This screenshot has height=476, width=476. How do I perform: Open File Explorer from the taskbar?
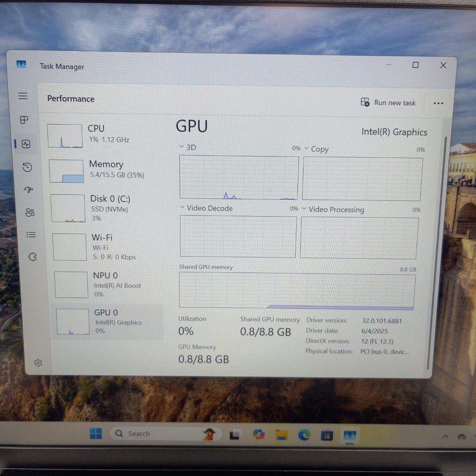coord(281,435)
